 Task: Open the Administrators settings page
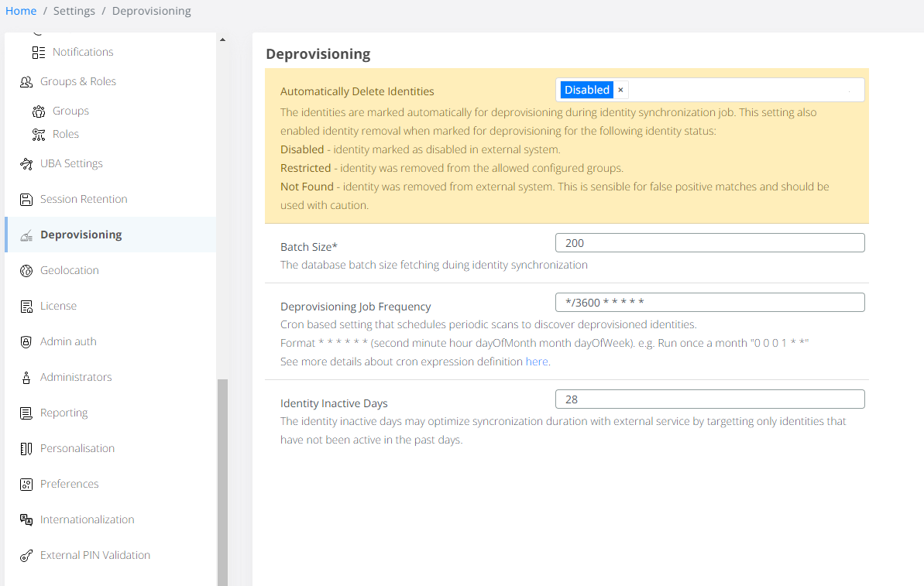coord(76,377)
